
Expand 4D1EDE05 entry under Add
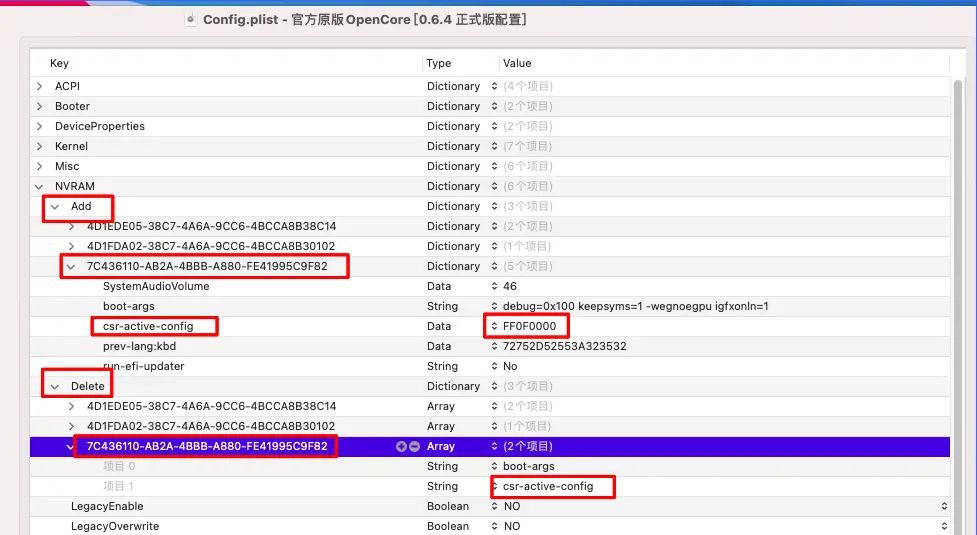click(71, 226)
